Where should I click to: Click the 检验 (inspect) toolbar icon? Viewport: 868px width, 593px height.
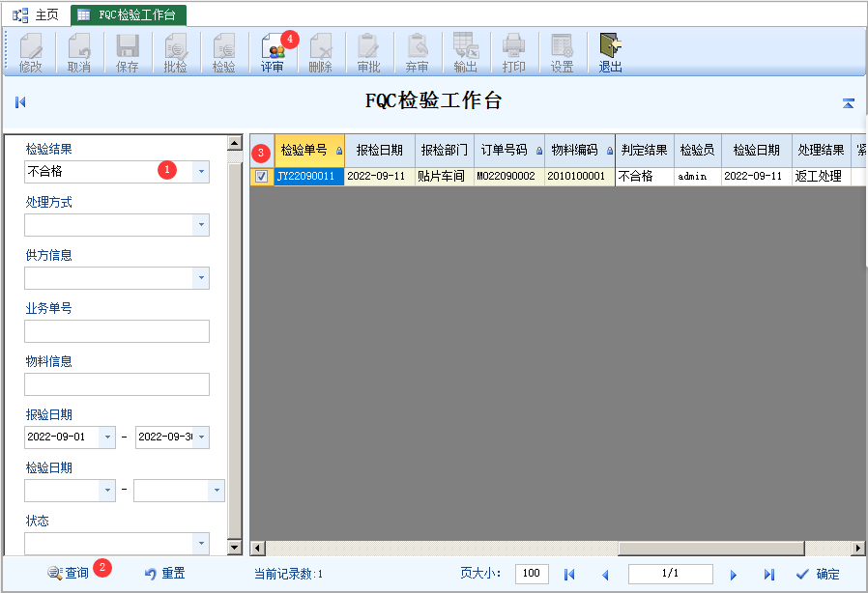[223, 52]
